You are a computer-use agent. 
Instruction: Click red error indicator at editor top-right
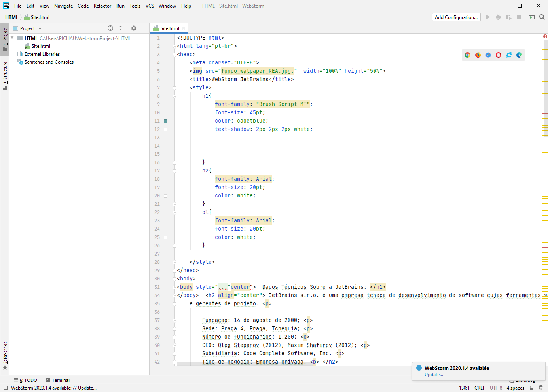point(545,36)
